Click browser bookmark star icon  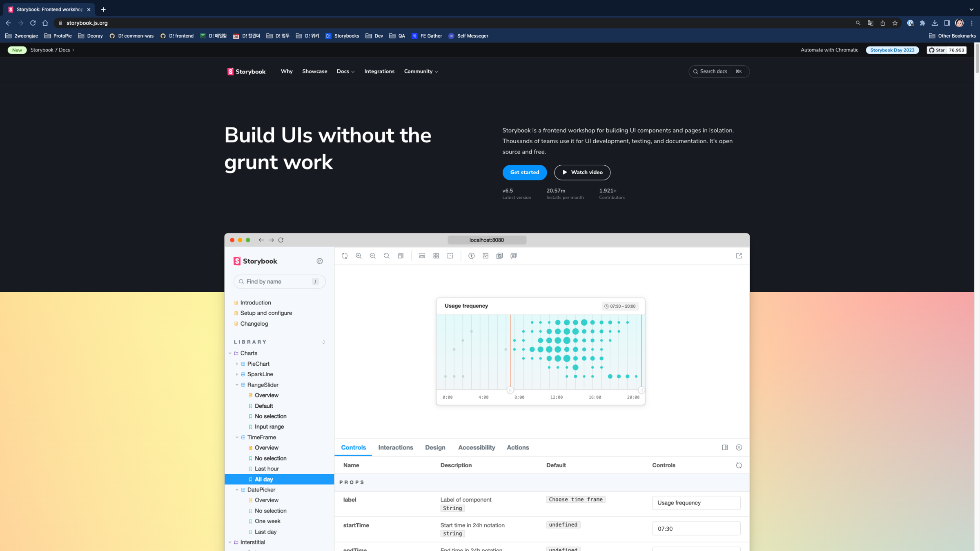pyautogui.click(x=895, y=23)
